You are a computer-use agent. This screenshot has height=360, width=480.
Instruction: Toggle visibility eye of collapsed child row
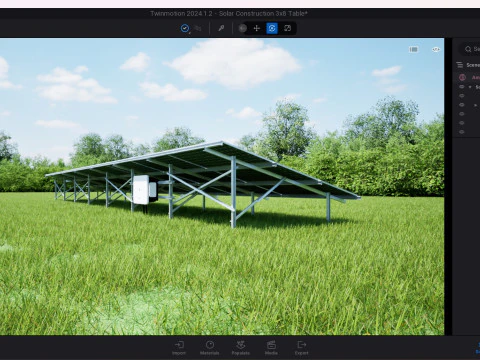click(462, 105)
